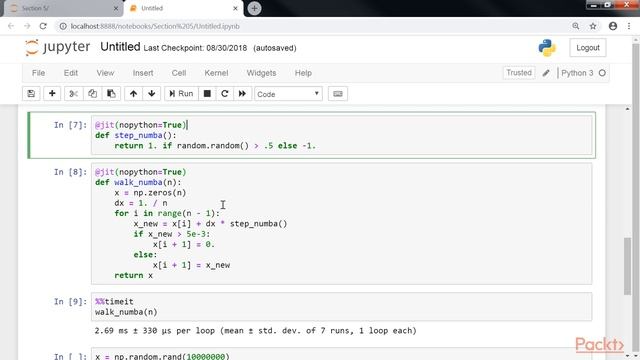Open the Cell menu
This screenshot has height=360, width=640.
click(x=179, y=73)
